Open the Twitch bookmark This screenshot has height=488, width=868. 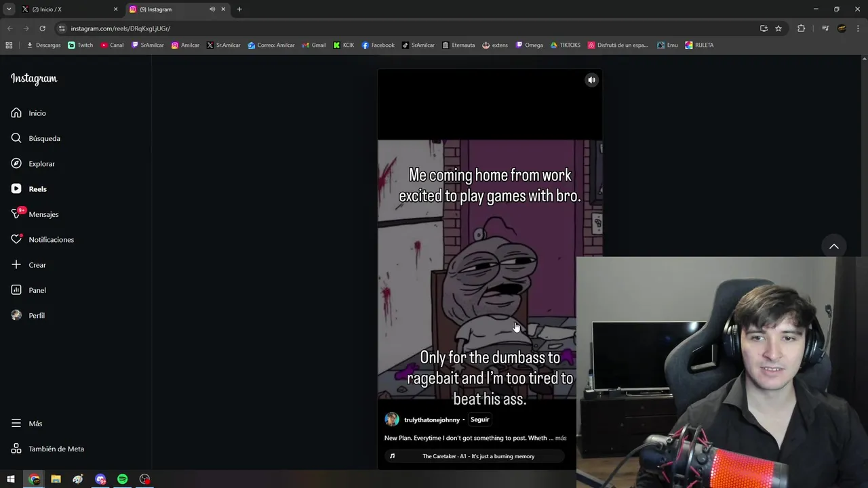(81, 45)
